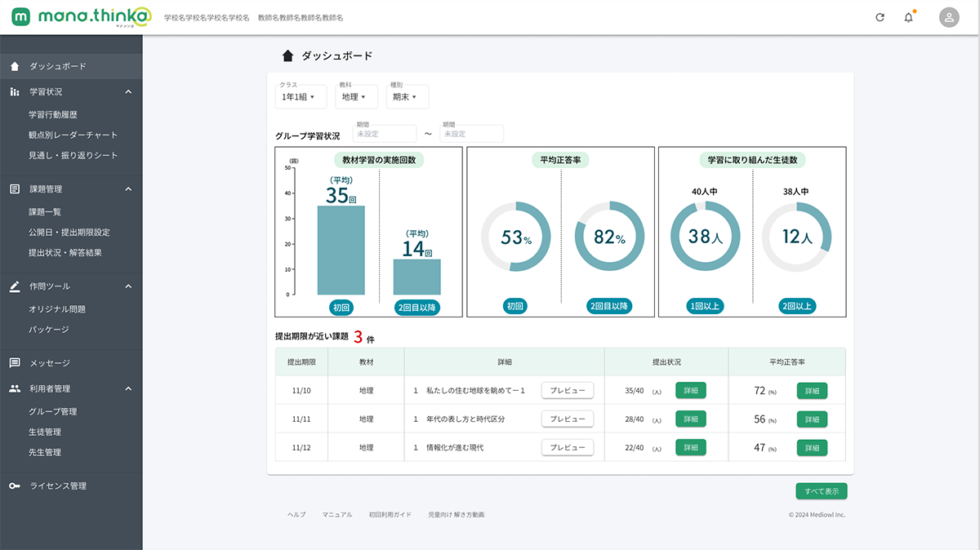Click the すべて表示 button

[x=822, y=491]
